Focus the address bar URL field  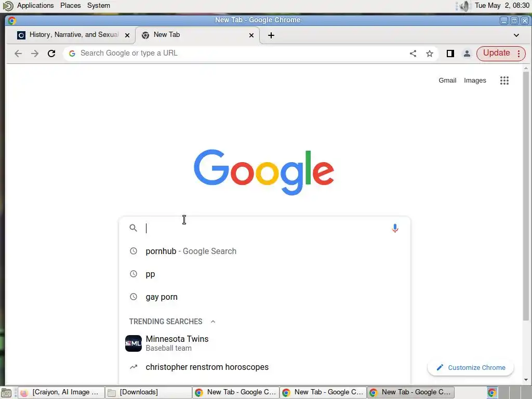pyautogui.click(x=237, y=54)
